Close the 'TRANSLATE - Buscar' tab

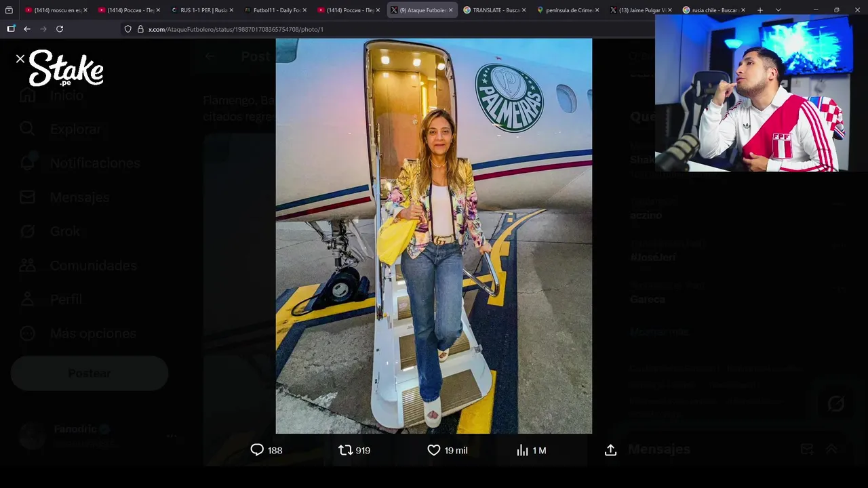[x=524, y=10]
